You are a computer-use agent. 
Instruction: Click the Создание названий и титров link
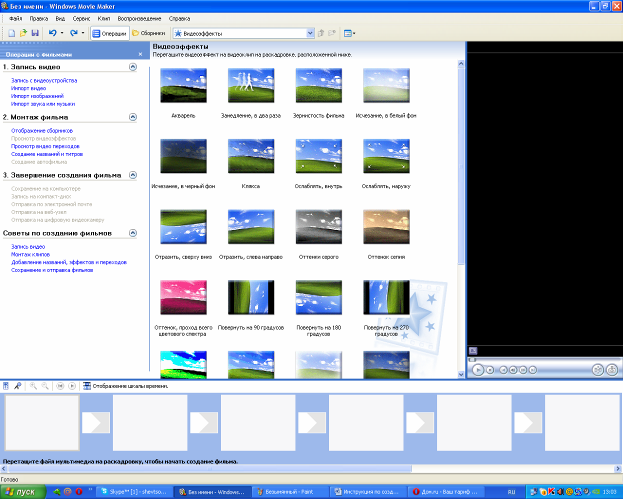(x=47, y=154)
